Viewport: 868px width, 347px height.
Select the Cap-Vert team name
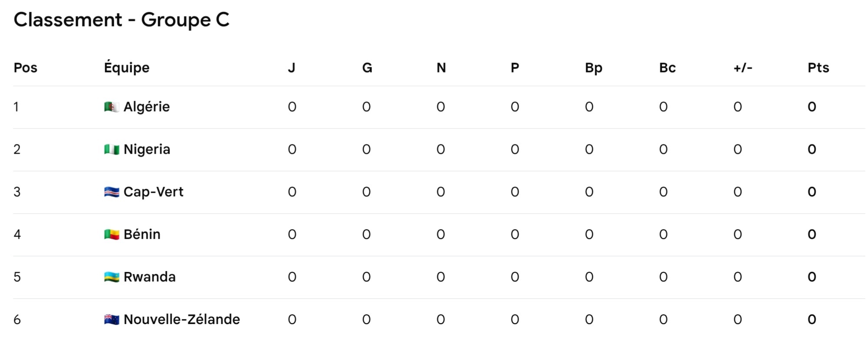coord(153,192)
